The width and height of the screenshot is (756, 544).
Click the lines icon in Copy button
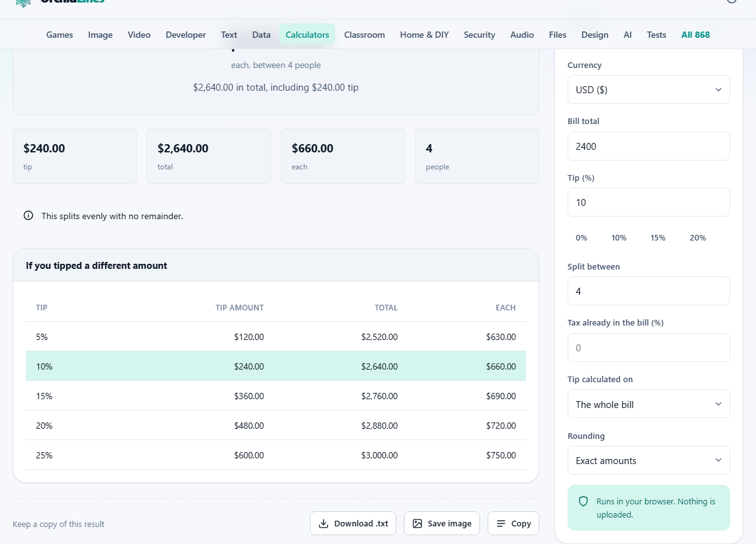click(x=501, y=524)
